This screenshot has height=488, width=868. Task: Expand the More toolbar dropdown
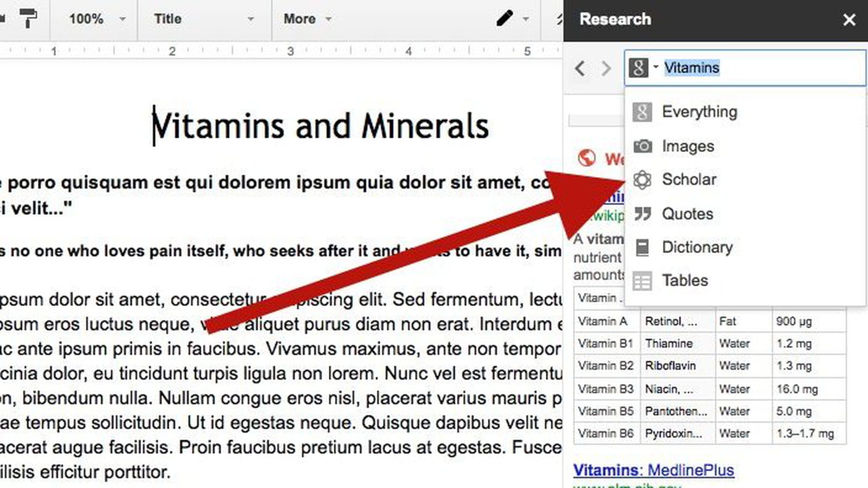(x=307, y=19)
